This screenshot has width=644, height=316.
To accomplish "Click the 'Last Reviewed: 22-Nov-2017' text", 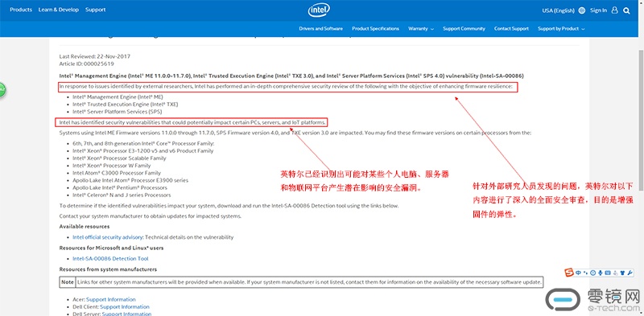I will [95, 56].
